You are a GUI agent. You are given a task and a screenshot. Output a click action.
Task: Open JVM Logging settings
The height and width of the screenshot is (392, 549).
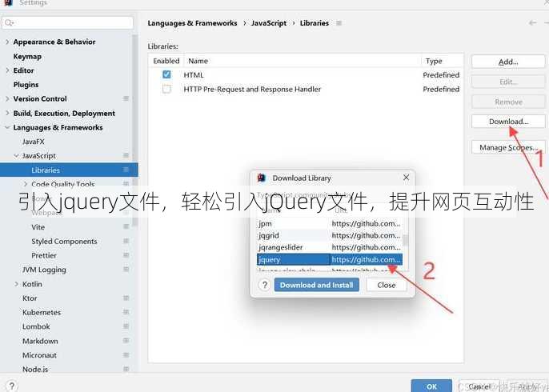pos(44,270)
